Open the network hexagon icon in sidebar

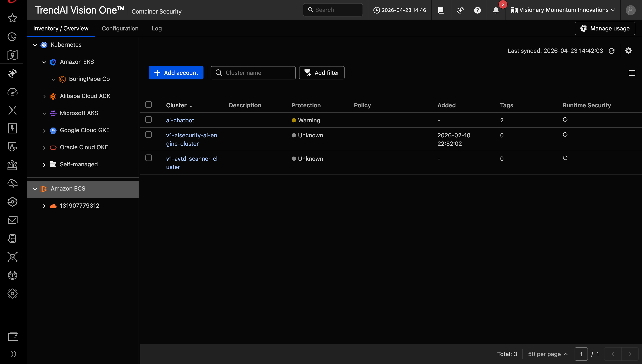coord(12,202)
